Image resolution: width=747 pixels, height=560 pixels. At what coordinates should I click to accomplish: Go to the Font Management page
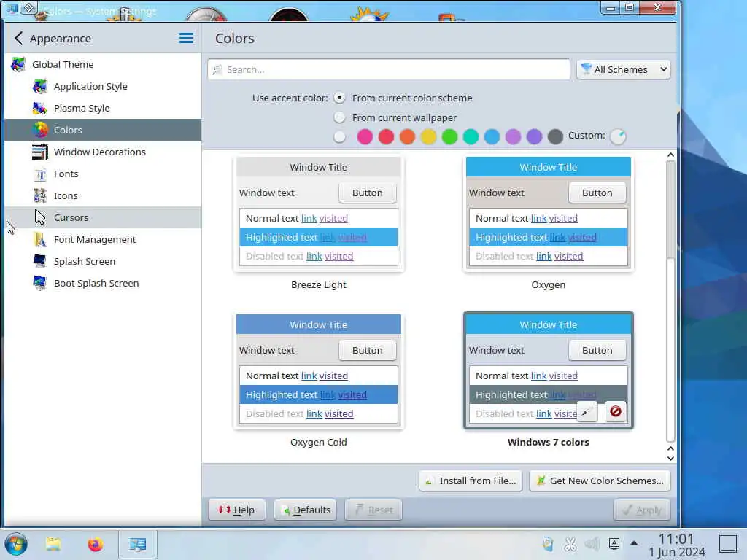pyautogui.click(x=102, y=239)
